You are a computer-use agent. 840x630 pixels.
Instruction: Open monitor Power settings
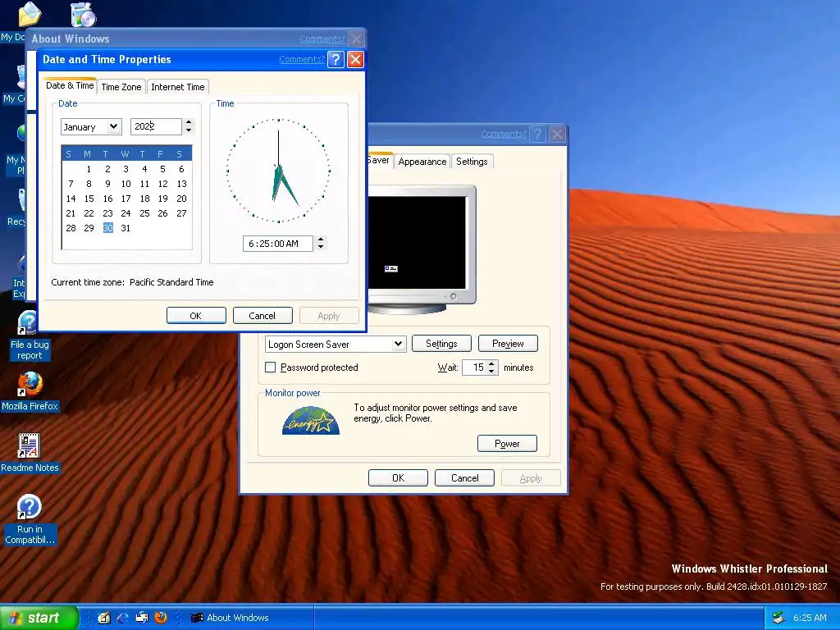click(507, 444)
